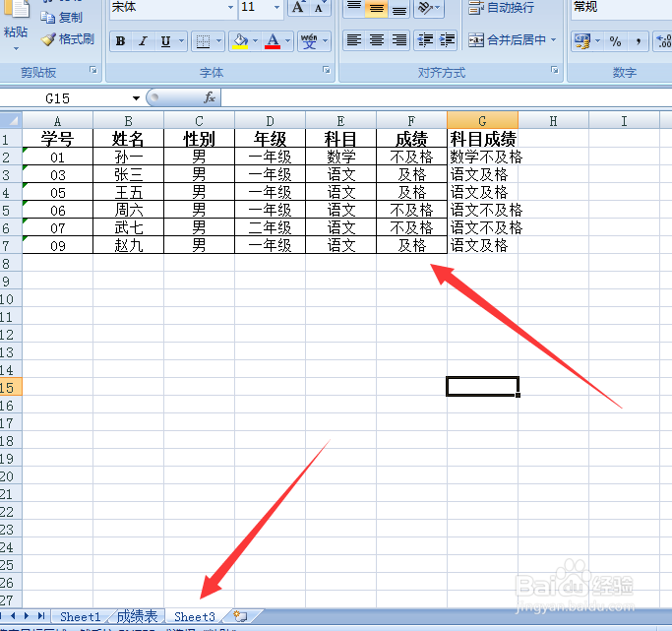Screen dimensions: 672x631
Task: Click the increase decimal icon
Action: click(663, 41)
